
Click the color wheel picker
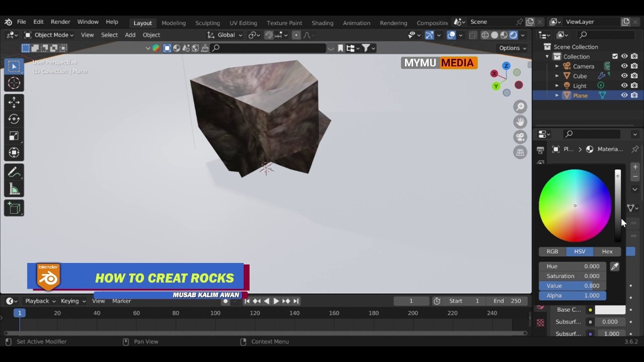(575, 206)
